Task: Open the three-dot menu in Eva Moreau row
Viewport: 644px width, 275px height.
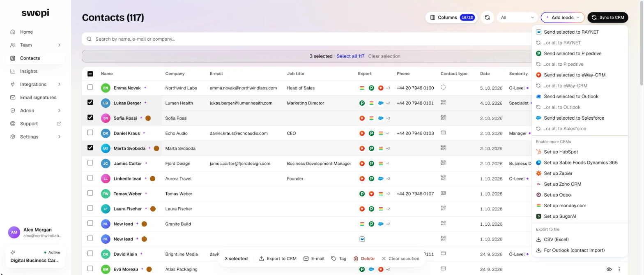Action: click(619, 269)
